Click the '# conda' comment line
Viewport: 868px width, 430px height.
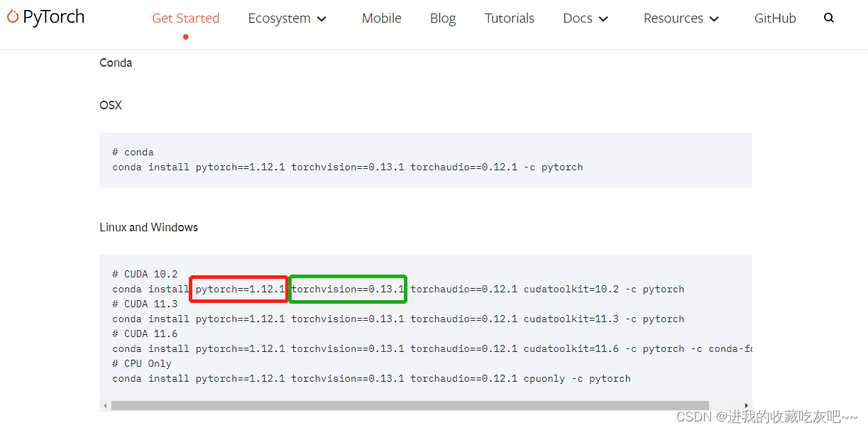coord(133,152)
